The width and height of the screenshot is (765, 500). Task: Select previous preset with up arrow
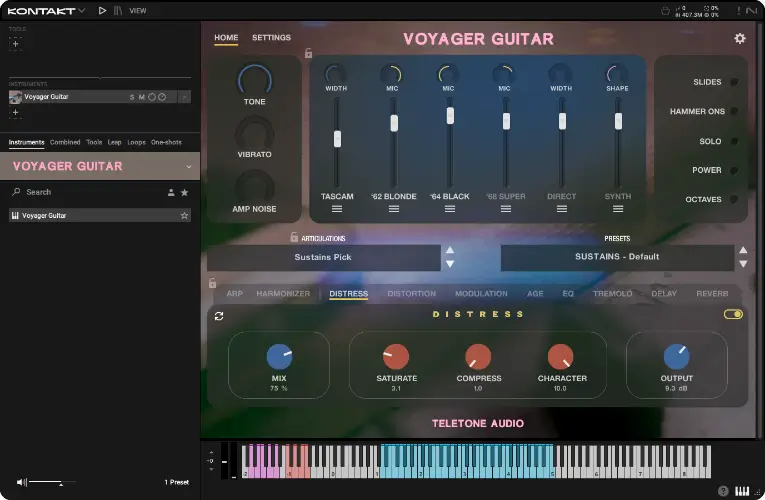(x=743, y=250)
